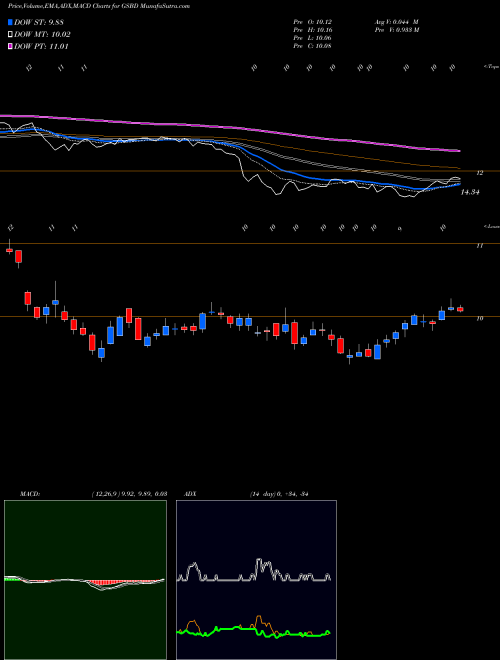Open the green MACD indicator chart panel

[x=85, y=580]
